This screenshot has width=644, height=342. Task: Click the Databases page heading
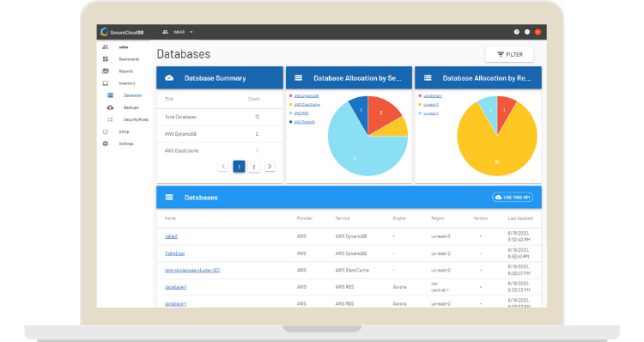pyautogui.click(x=184, y=54)
